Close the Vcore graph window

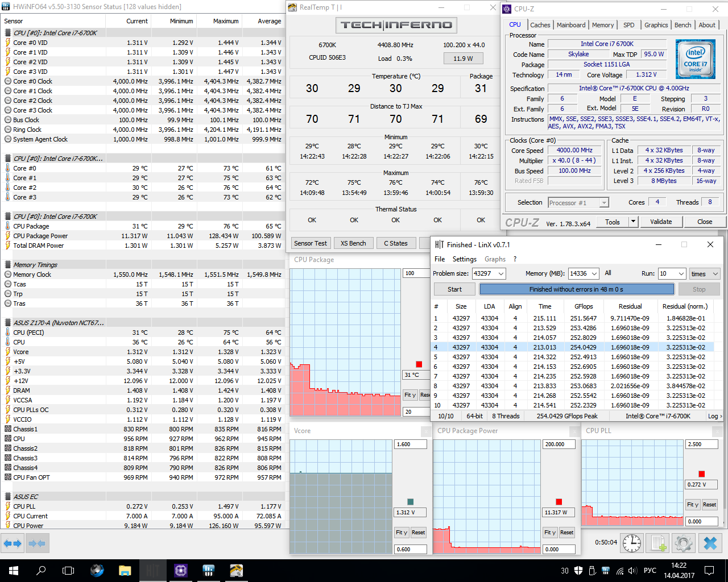[425, 431]
